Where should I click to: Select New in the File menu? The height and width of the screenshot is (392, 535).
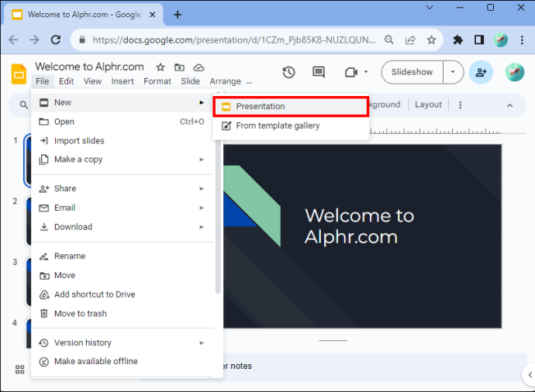pos(123,102)
